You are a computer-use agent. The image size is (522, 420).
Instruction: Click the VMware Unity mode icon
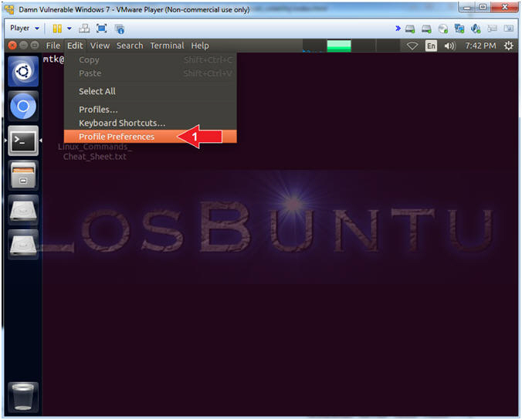[x=119, y=29]
